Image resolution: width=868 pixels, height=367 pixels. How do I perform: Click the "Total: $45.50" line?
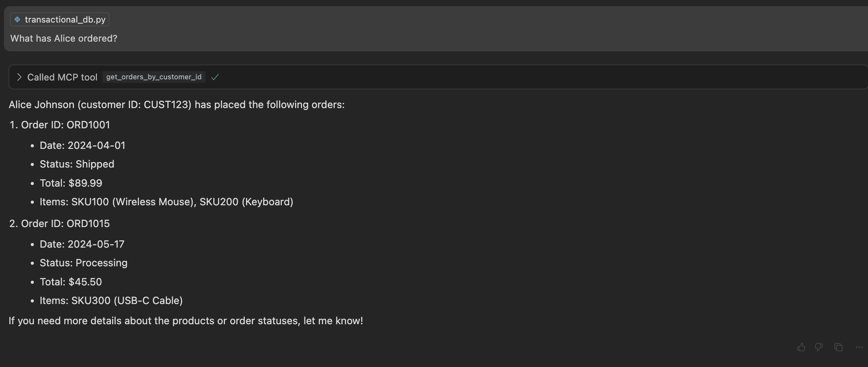point(71,282)
